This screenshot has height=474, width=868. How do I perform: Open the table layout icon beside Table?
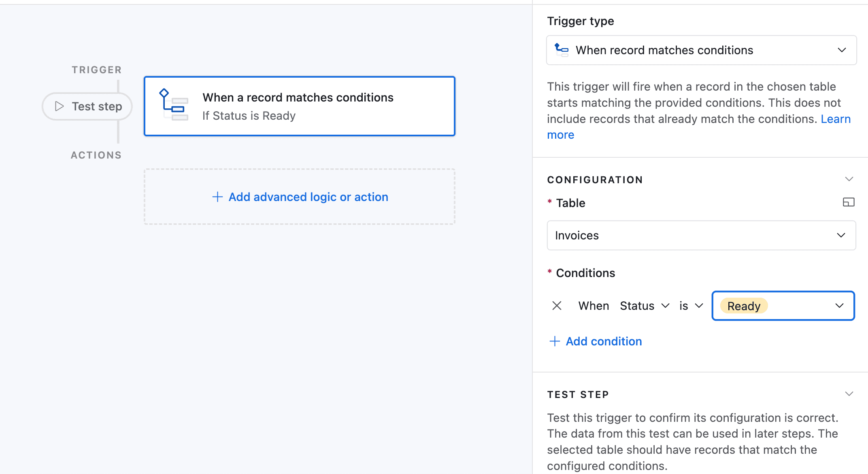click(849, 202)
